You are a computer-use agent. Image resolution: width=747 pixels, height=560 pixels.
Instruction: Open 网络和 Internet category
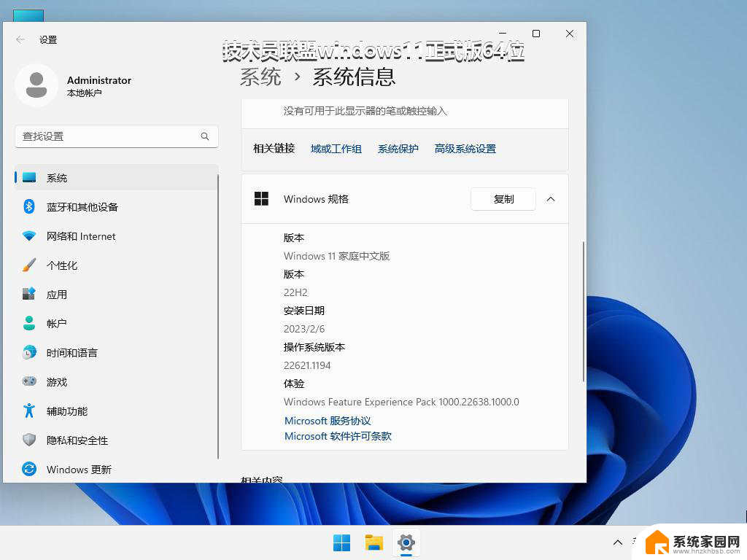pyautogui.click(x=81, y=237)
